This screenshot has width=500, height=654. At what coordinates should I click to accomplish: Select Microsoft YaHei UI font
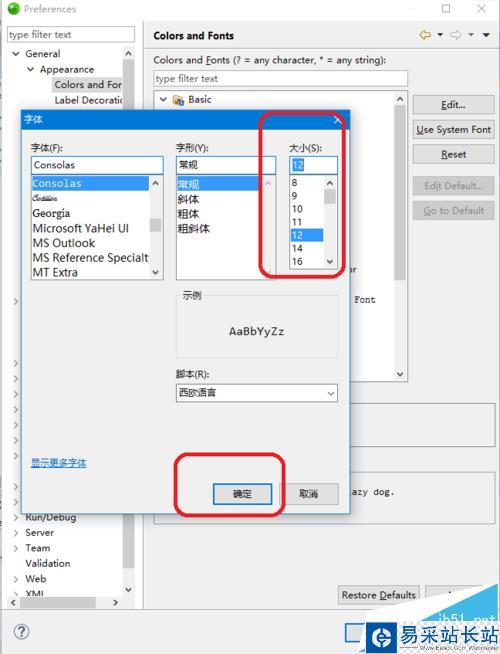[80, 229]
